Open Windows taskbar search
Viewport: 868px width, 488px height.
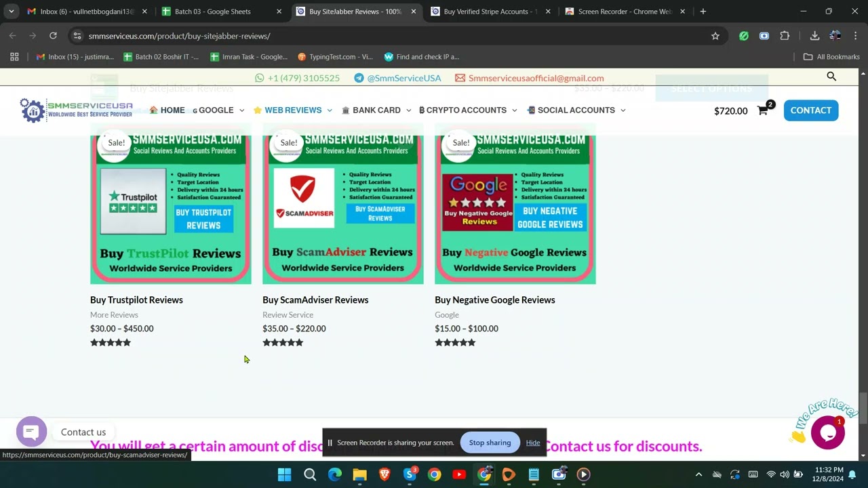tap(310, 474)
